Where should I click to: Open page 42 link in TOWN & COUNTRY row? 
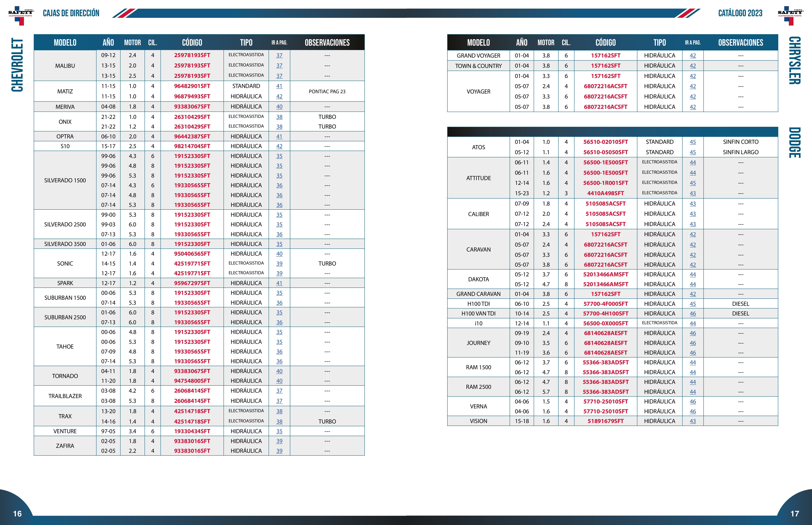[693, 66]
